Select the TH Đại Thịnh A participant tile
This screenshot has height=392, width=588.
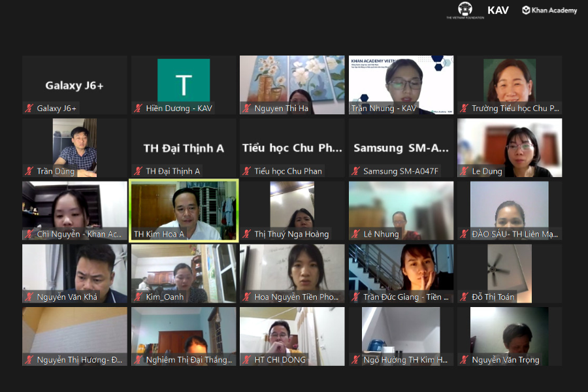(184, 148)
